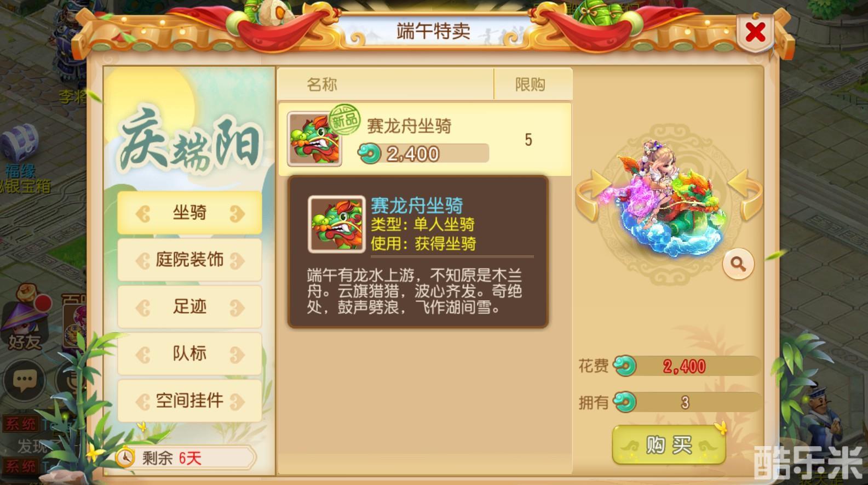The width and height of the screenshot is (868, 485).
Task: Open the chat bubble icon
Action: (x=24, y=380)
